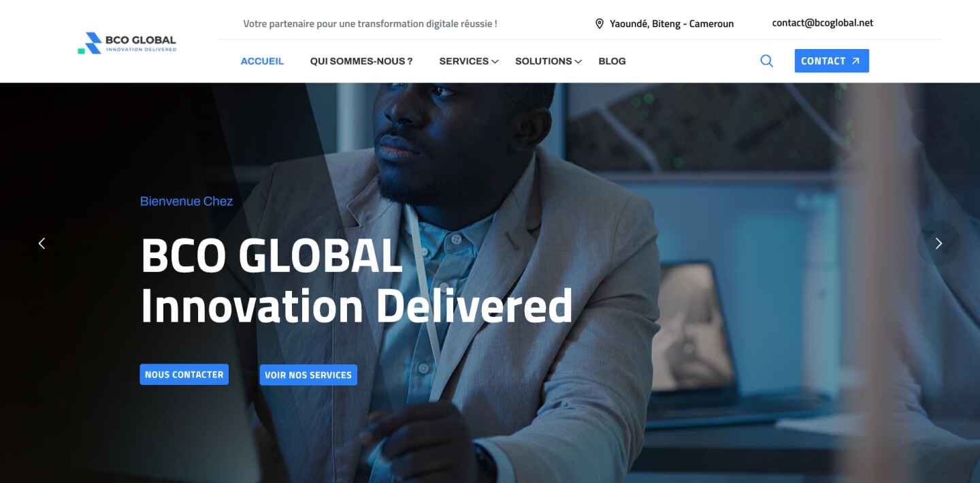The height and width of the screenshot is (483, 980).
Task: Expand the Services dropdown chevron
Action: tap(495, 61)
